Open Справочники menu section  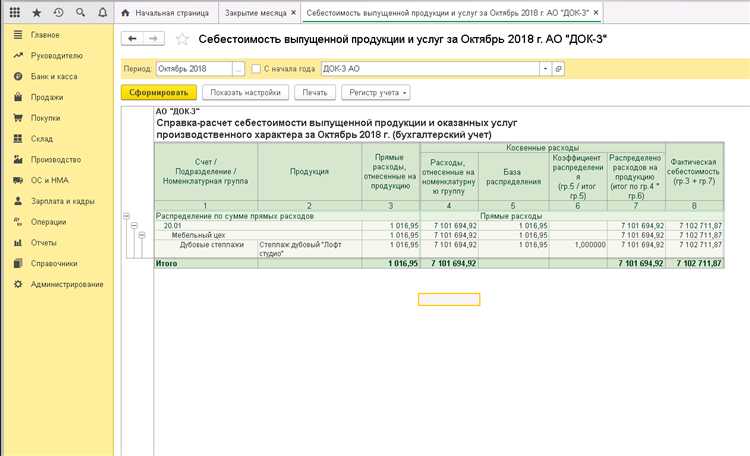click(54, 263)
